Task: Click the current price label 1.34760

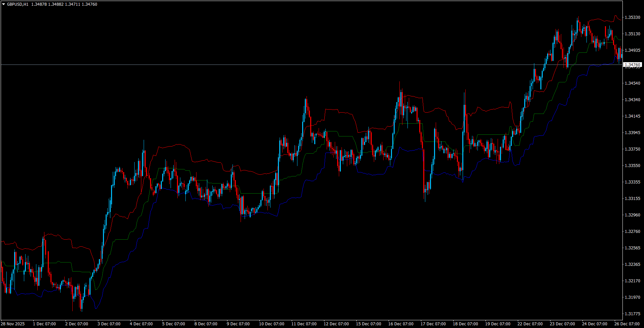Action: coord(633,65)
